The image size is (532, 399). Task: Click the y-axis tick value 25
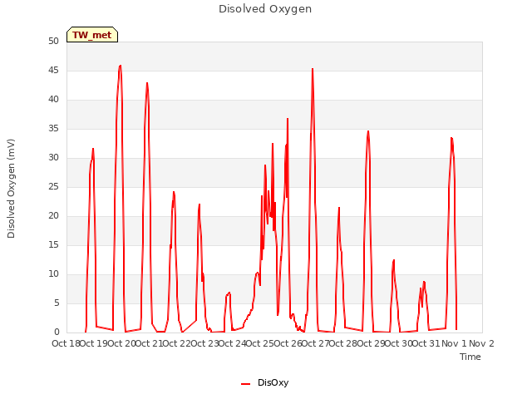pyautogui.click(x=53, y=187)
